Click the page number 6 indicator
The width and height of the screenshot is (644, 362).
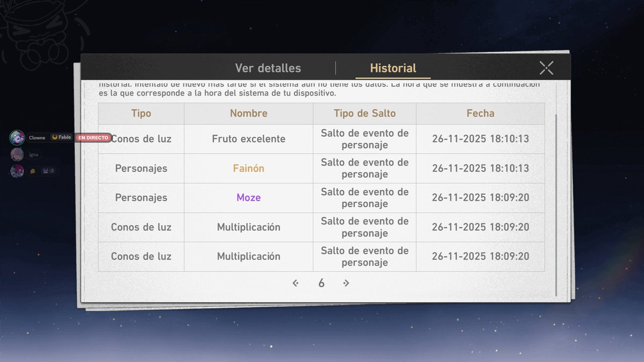coord(321,283)
